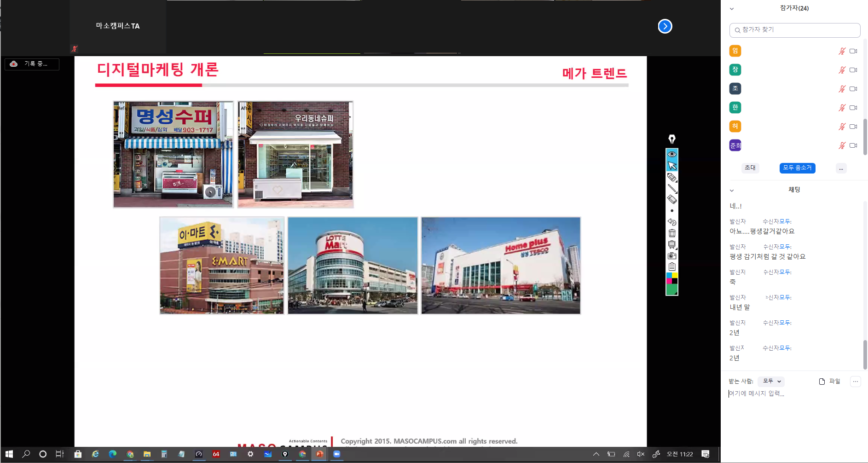Viewport: 868px width, 463px height.
Task: Click the clipboard icon in annotation toolbar
Action: [x=672, y=267]
